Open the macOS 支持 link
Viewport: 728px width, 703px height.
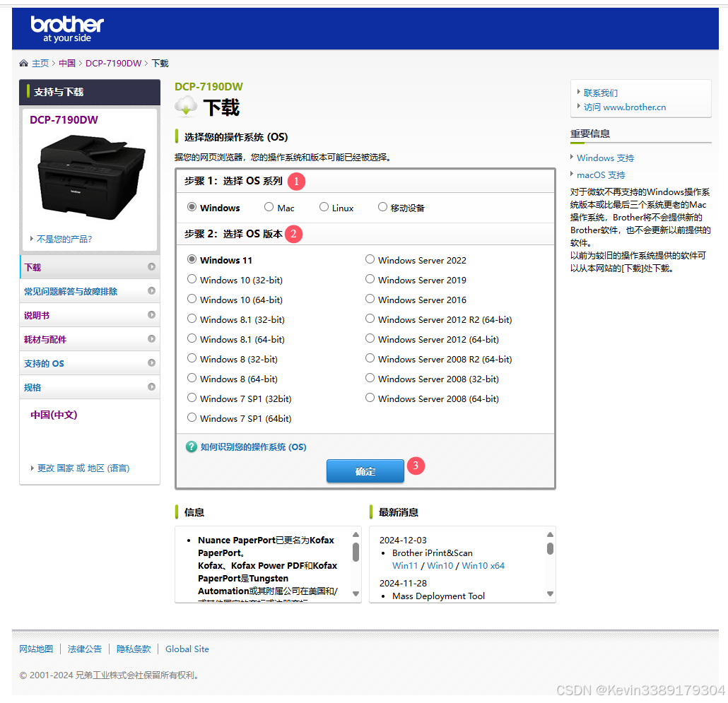601,175
